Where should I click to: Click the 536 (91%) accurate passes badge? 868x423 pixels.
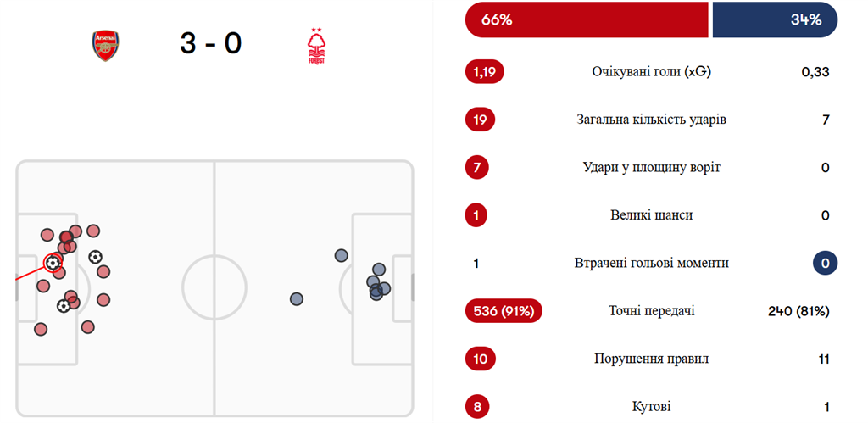point(504,311)
